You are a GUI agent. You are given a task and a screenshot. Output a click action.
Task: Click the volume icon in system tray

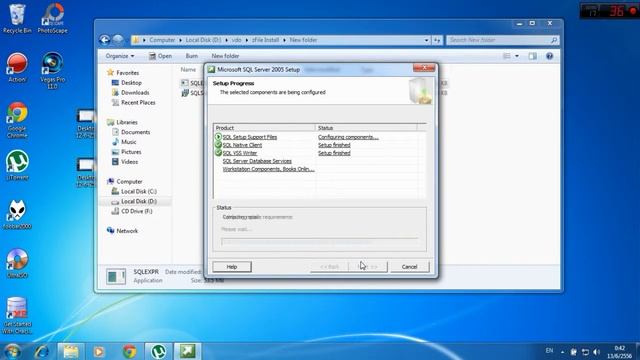point(596,351)
